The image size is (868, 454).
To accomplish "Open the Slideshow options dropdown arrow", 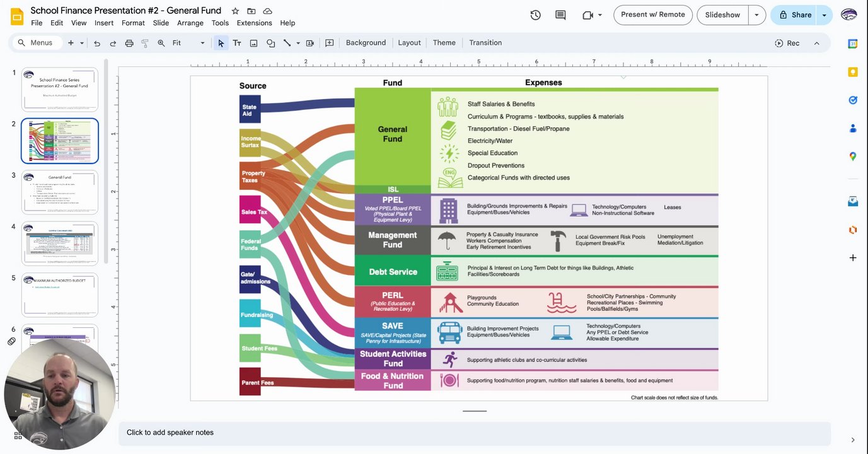I will pos(757,15).
